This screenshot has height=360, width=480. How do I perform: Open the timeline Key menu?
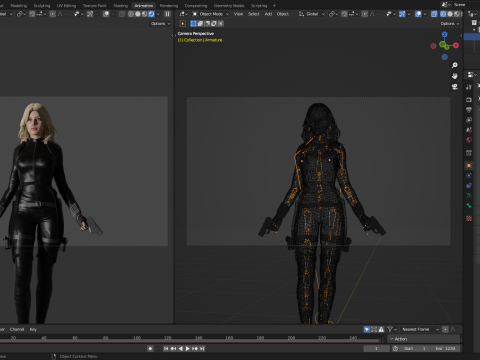coord(33,329)
